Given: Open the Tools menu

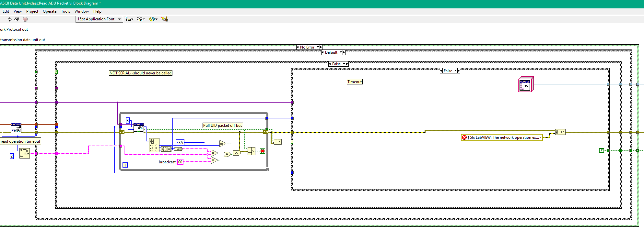Looking at the screenshot, I should pyautogui.click(x=65, y=11).
